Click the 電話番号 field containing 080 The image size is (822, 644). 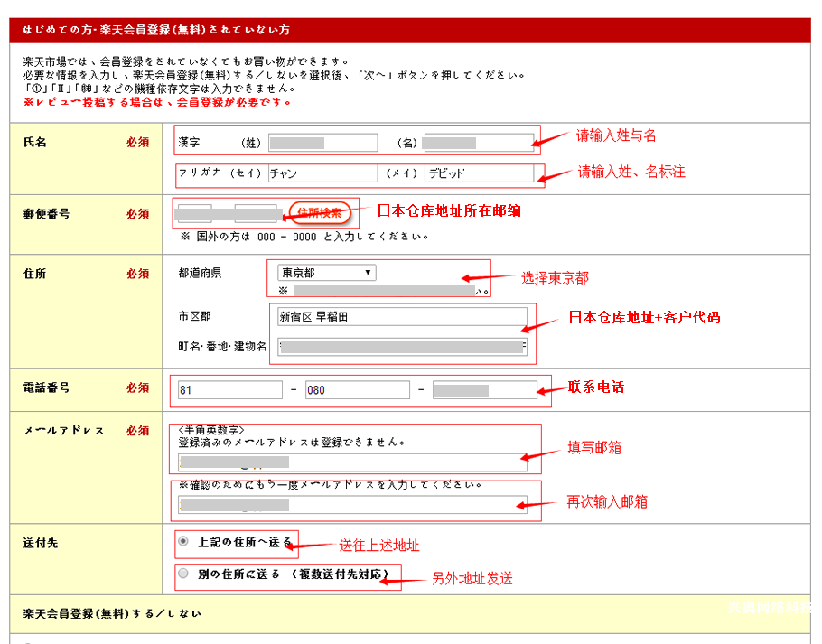pos(357,390)
